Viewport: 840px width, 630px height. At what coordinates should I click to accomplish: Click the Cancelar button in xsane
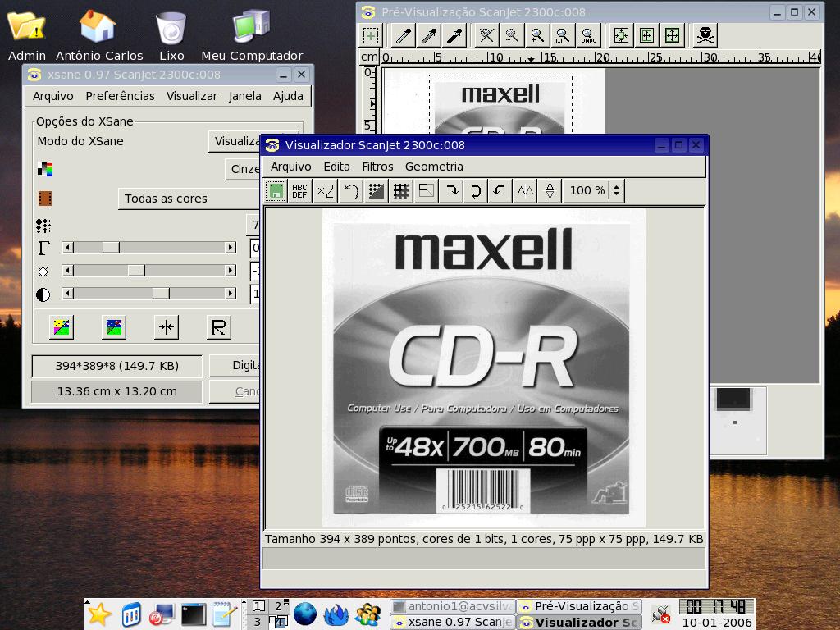[235, 391]
